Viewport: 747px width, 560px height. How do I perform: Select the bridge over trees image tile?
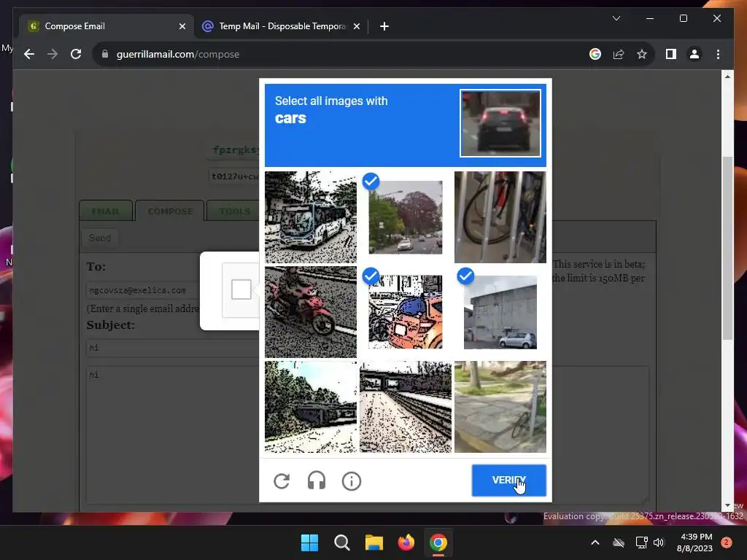click(x=311, y=407)
